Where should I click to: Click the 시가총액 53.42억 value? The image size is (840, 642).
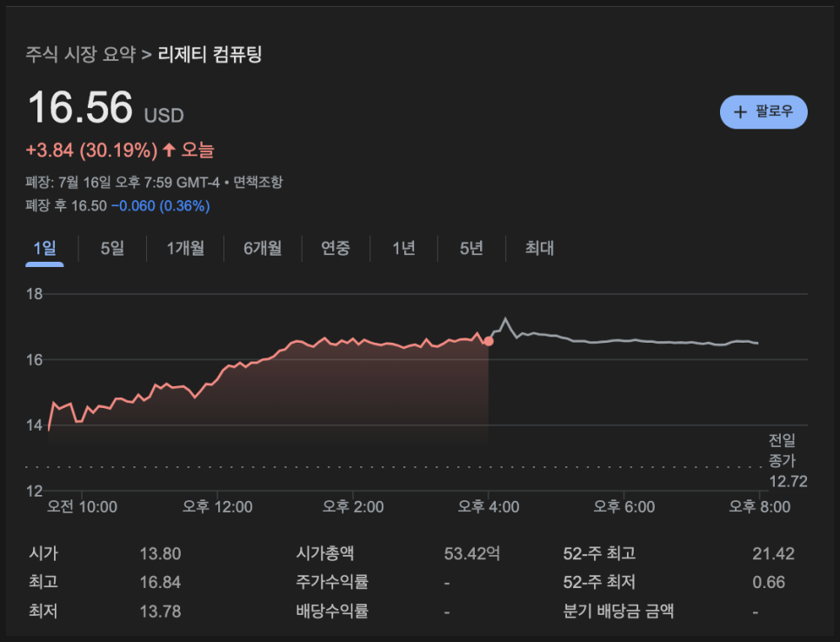pos(472,553)
